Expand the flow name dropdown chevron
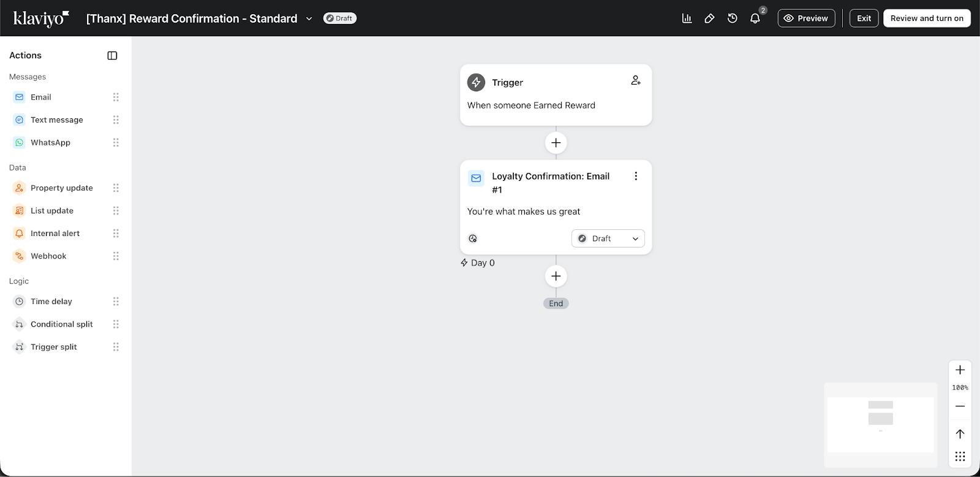This screenshot has height=477, width=980. 309,19
